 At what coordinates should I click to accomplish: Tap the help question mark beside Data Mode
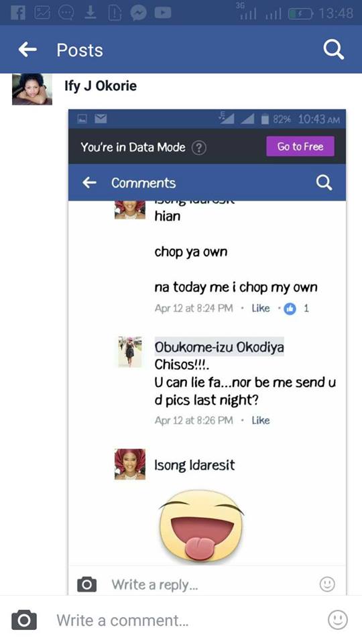click(x=199, y=148)
